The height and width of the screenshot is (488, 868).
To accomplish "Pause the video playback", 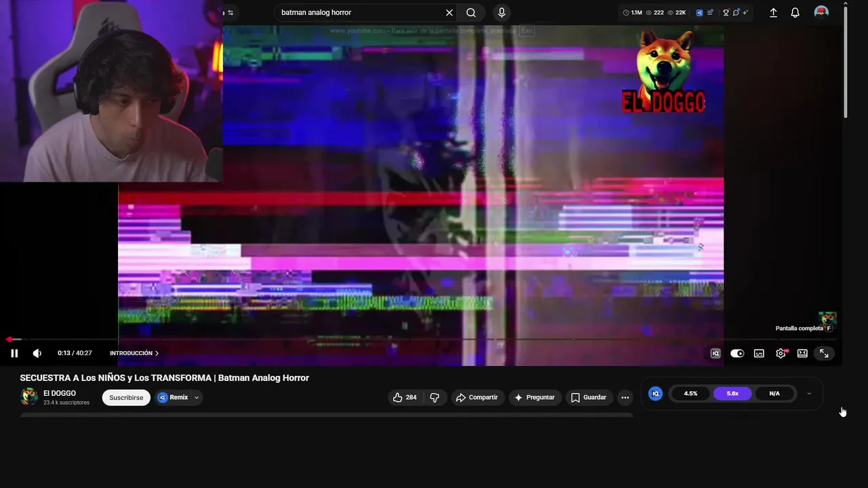I will (x=14, y=353).
